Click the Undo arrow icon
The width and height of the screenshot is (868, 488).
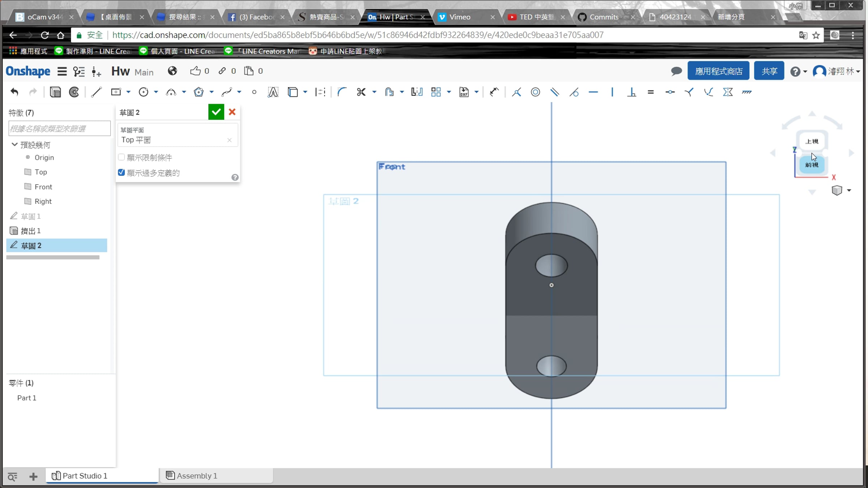point(14,92)
